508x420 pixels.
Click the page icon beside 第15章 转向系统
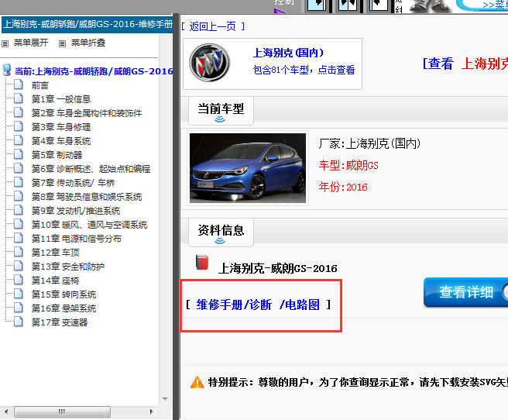tap(19, 294)
